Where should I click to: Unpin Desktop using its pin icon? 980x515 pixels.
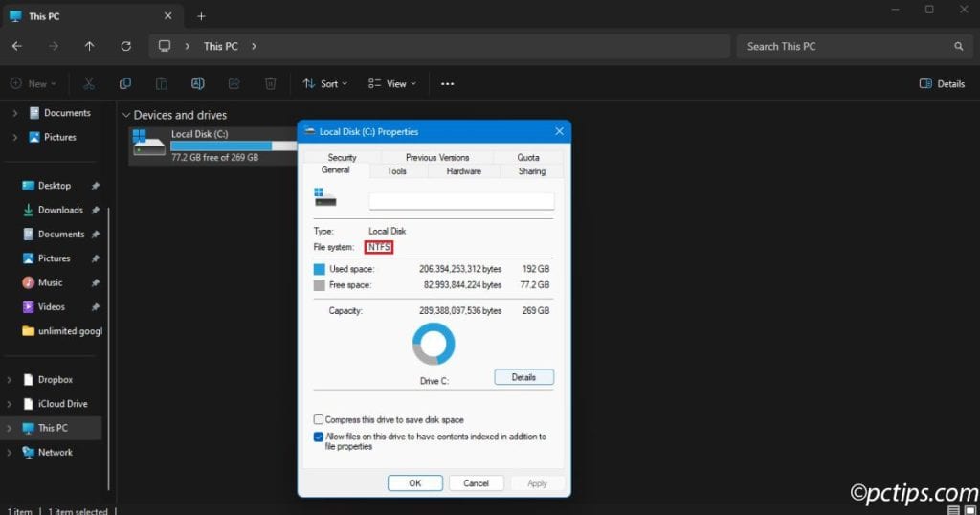95,186
